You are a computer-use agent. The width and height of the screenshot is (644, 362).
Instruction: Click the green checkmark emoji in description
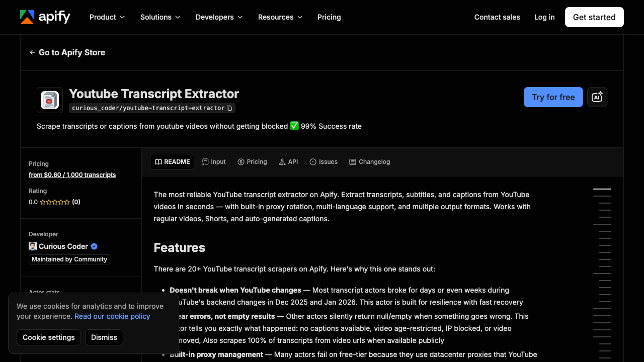coord(294,126)
